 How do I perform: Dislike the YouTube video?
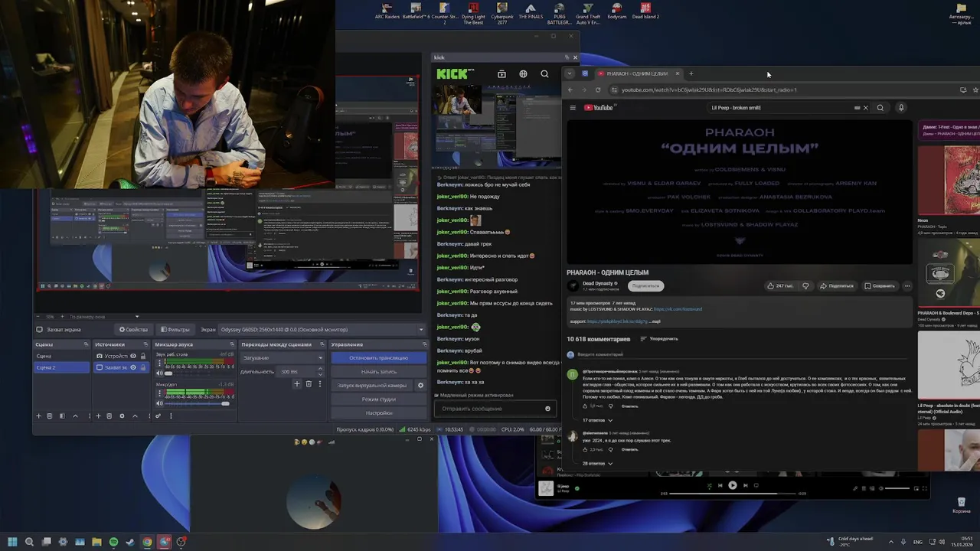pyautogui.click(x=805, y=285)
